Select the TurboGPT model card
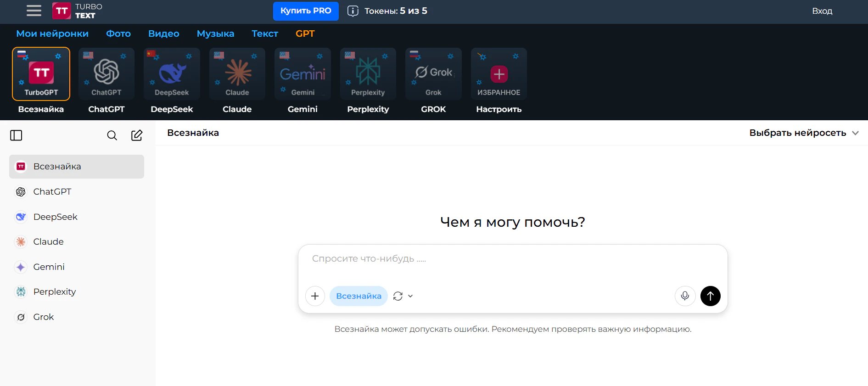This screenshot has width=868, height=386. click(41, 74)
